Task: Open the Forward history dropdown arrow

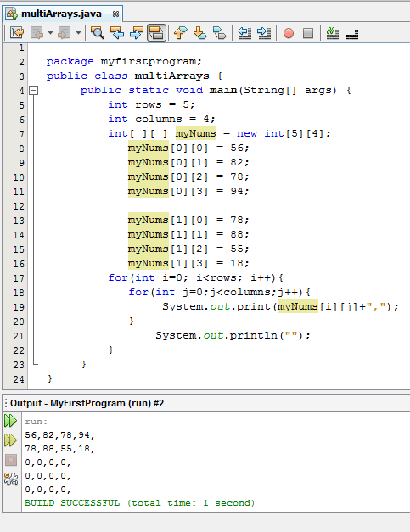Action: click(78, 33)
